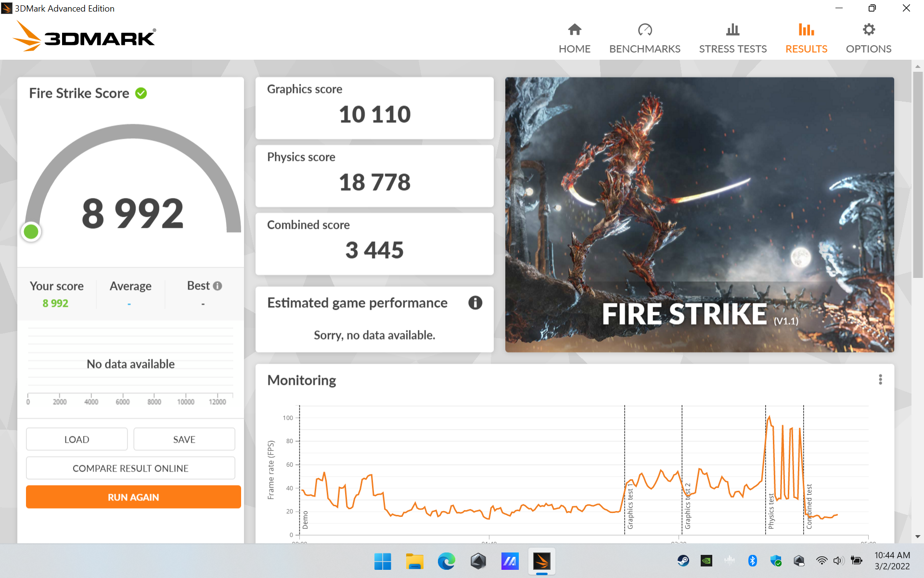The width and height of the screenshot is (924, 578).
Task: Open the HOME tab
Action: [x=574, y=39]
